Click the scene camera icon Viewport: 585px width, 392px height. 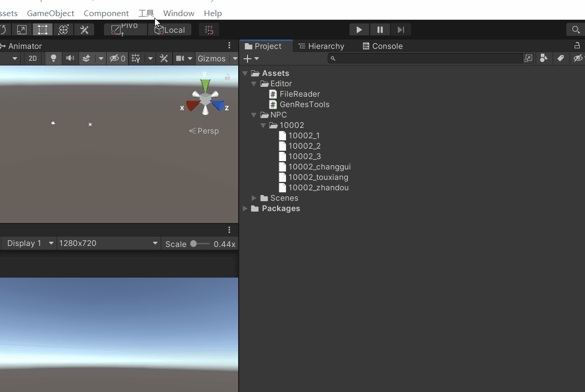180,59
